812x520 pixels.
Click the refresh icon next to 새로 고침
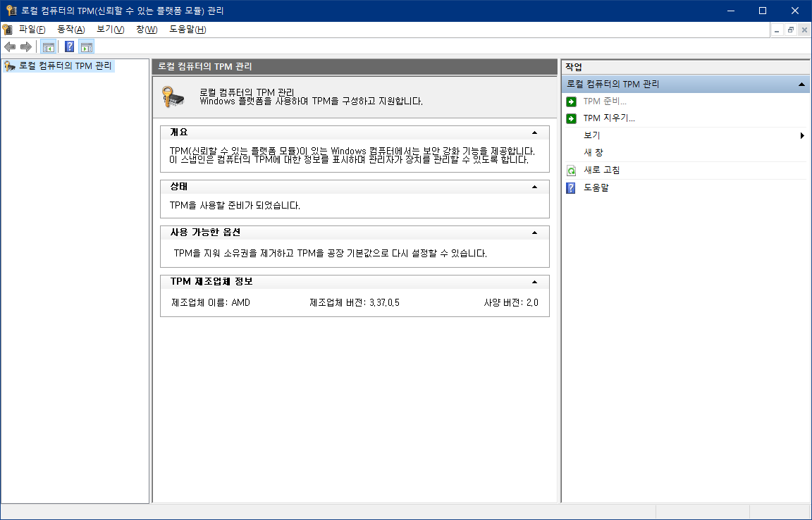(572, 171)
